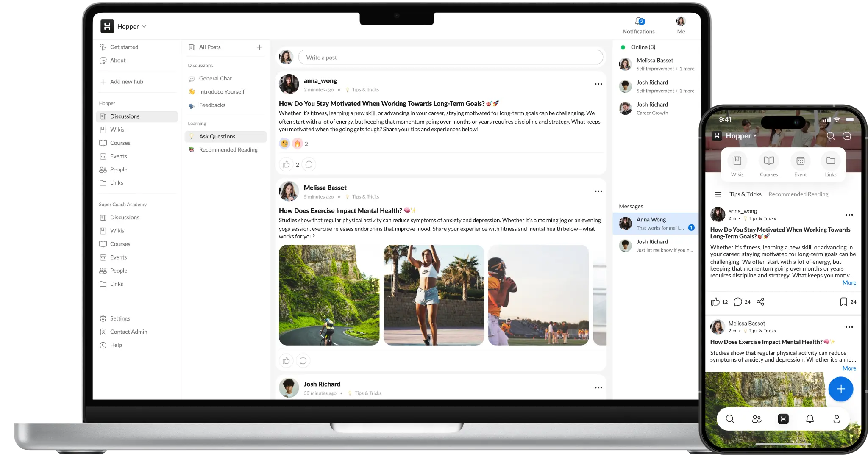Open three-dot menu on Josh Richard post
The height and width of the screenshot is (459, 868).
click(x=598, y=388)
